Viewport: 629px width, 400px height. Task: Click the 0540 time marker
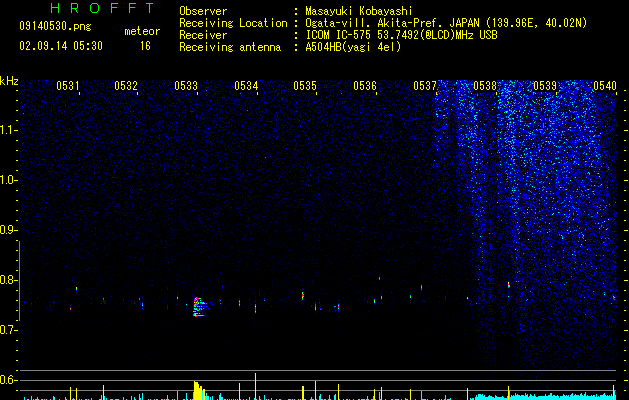click(x=605, y=86)
